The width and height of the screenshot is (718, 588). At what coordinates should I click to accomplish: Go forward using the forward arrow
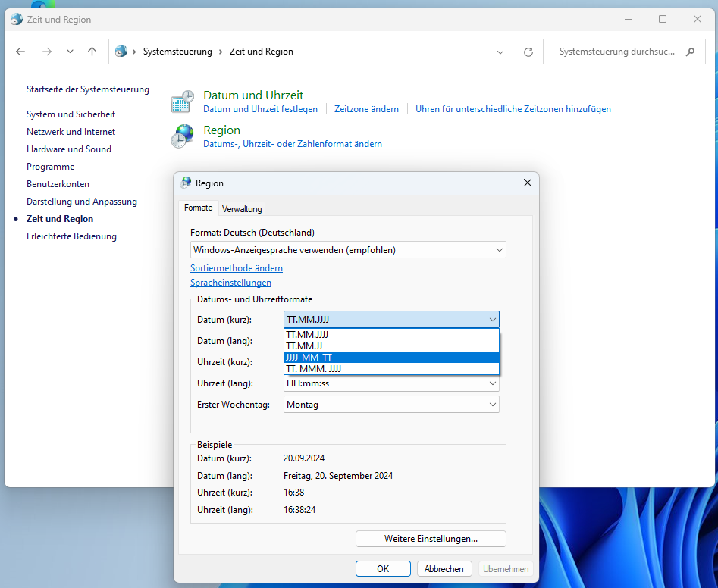point(47,52)
